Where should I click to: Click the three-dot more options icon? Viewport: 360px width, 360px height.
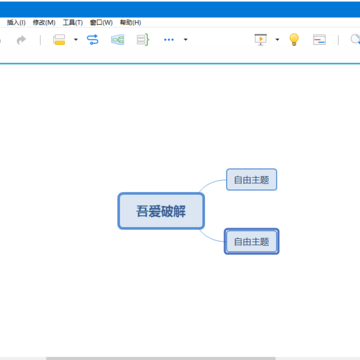(x=169, y=40)
